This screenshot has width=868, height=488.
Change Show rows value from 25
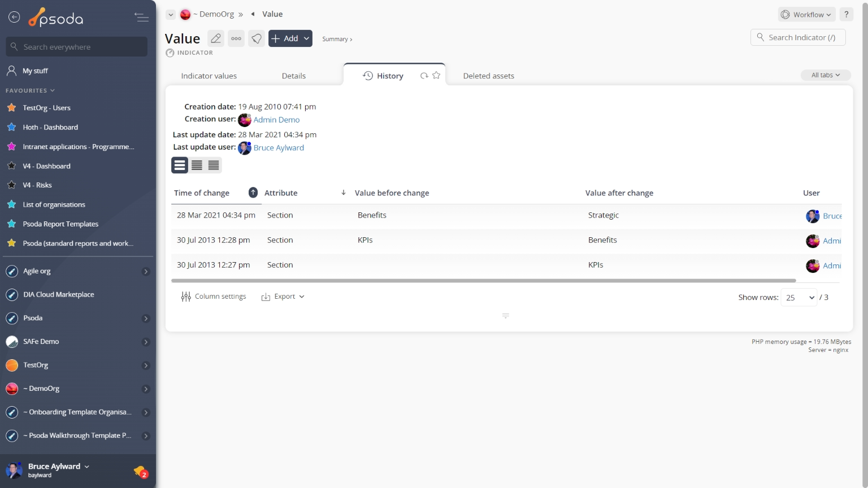(x=799, y=298)
